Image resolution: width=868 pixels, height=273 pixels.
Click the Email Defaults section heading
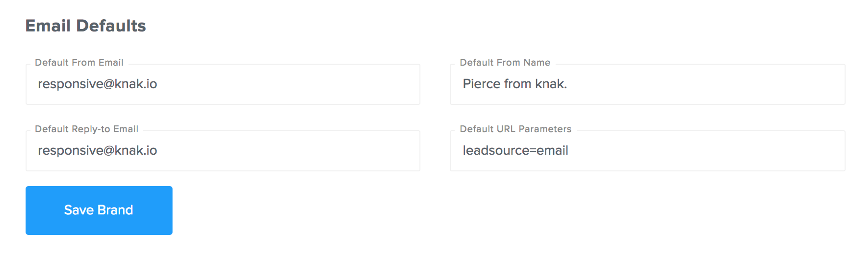(x=85, y=26)
